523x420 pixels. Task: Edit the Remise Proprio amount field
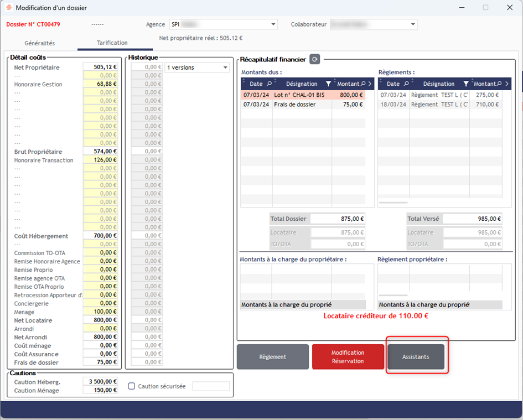point(100,269)
